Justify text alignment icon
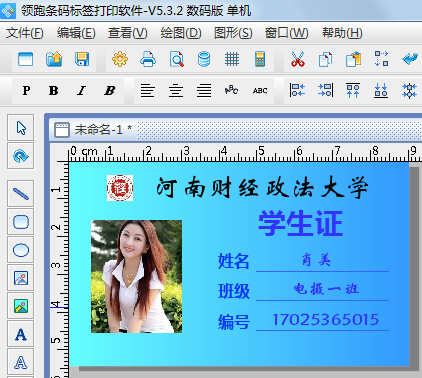422x378 pixels. 204,90
